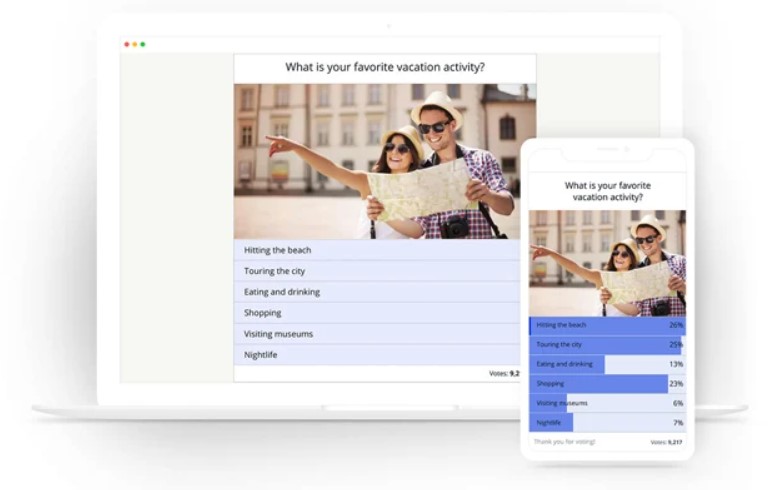This screenshot has width=771, height=490.
Task: Click the red window close dot
Action: pos(126,44)
